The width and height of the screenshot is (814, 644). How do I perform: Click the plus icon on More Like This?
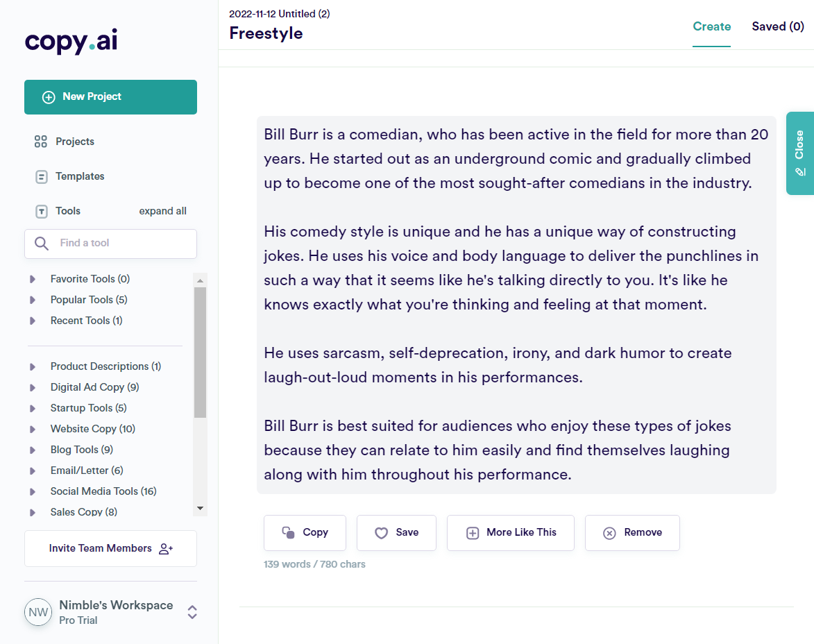tap(473, 532)
